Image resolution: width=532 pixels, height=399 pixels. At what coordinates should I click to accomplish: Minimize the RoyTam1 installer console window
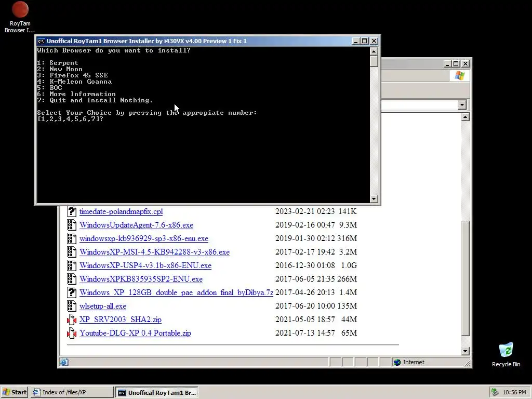click(356, 41)
